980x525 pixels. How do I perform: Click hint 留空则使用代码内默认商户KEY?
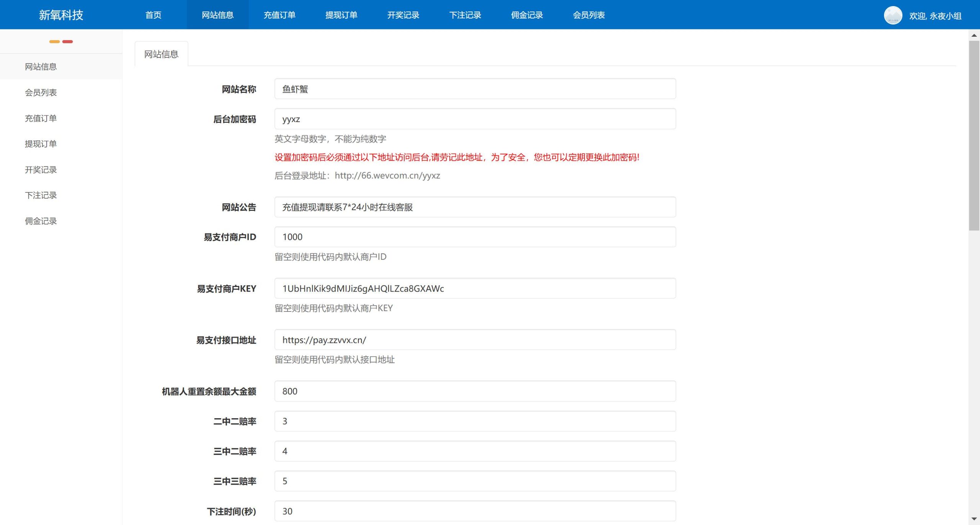coord(334,308)
